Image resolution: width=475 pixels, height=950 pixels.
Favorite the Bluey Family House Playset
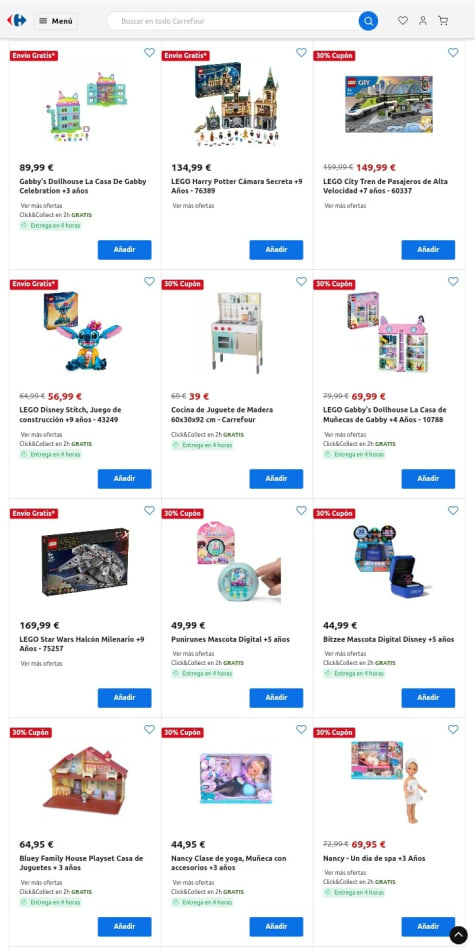coord(150,729)
